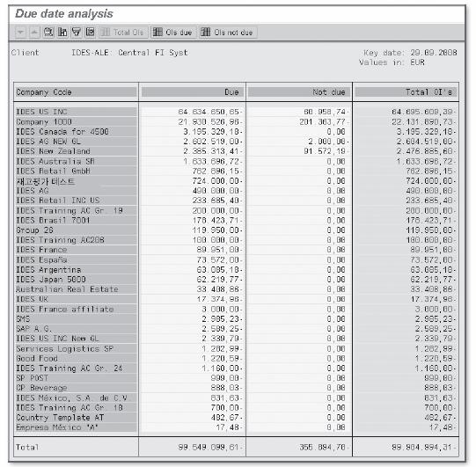Select the Not due column header
Viewport: 476px width, 467px height.
pyautogui.click(x=299, y=92)
